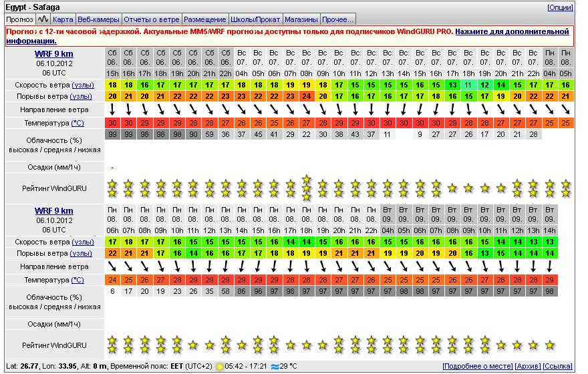
Task: Open the Подробнее о месте link
Action: coord(477,366)
